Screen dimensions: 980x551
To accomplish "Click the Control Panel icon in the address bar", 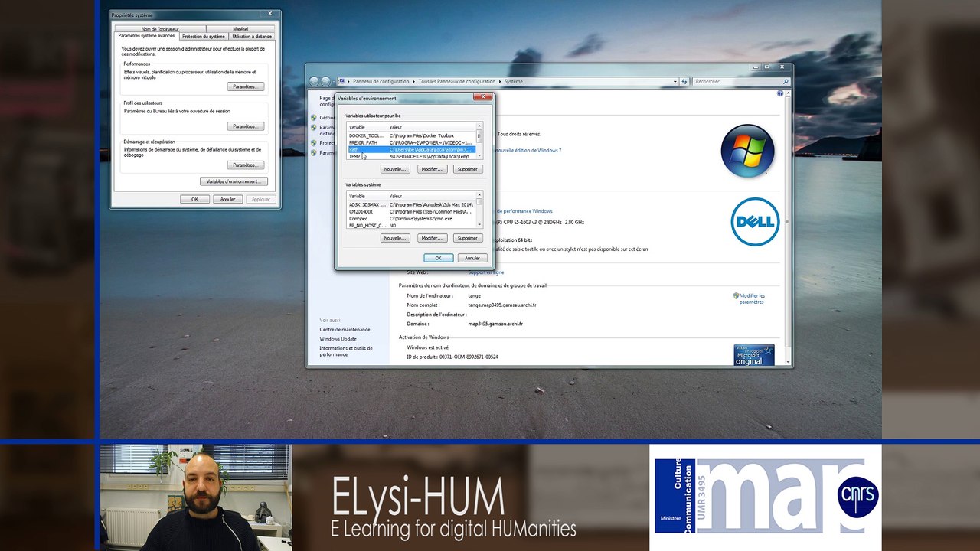I will click(x=341, y=81).
